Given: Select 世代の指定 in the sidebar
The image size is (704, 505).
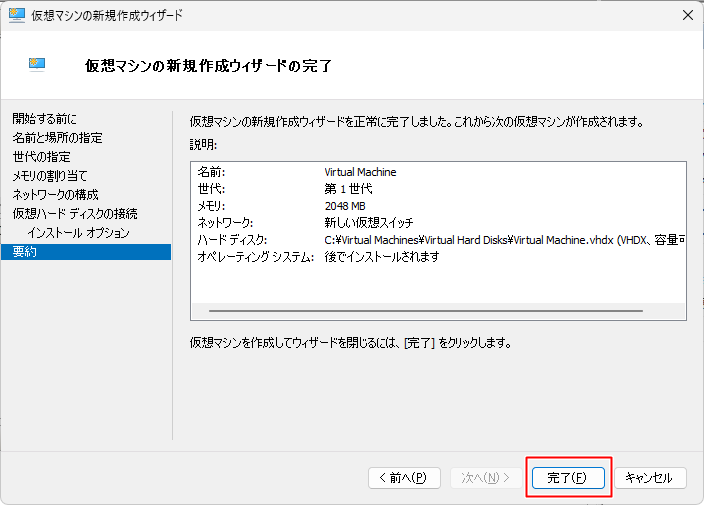Looking at the screenshot, I should pos(41,157).
